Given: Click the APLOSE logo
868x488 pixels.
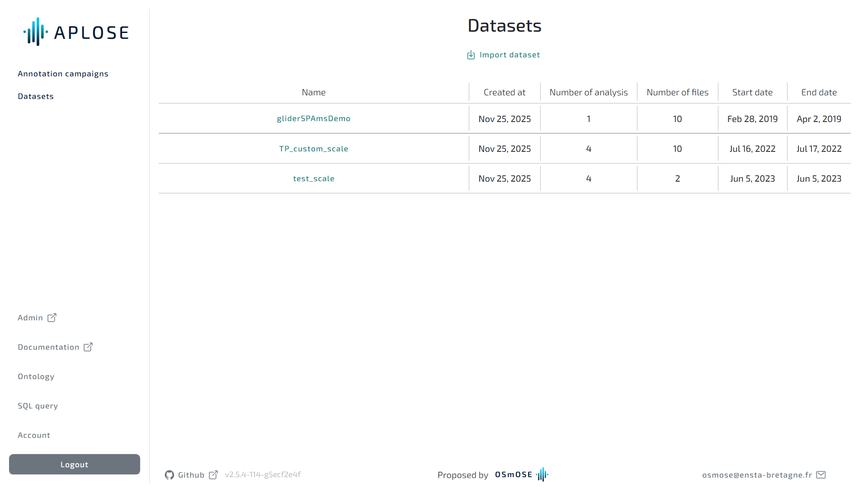Looking at the screenshot, I should (76, 32).
